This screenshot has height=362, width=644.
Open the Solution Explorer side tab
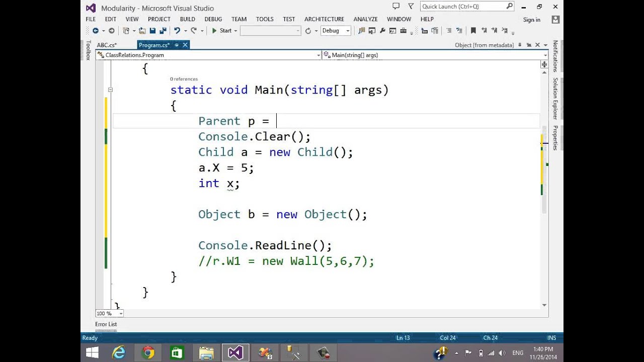[x=555, y=98]
